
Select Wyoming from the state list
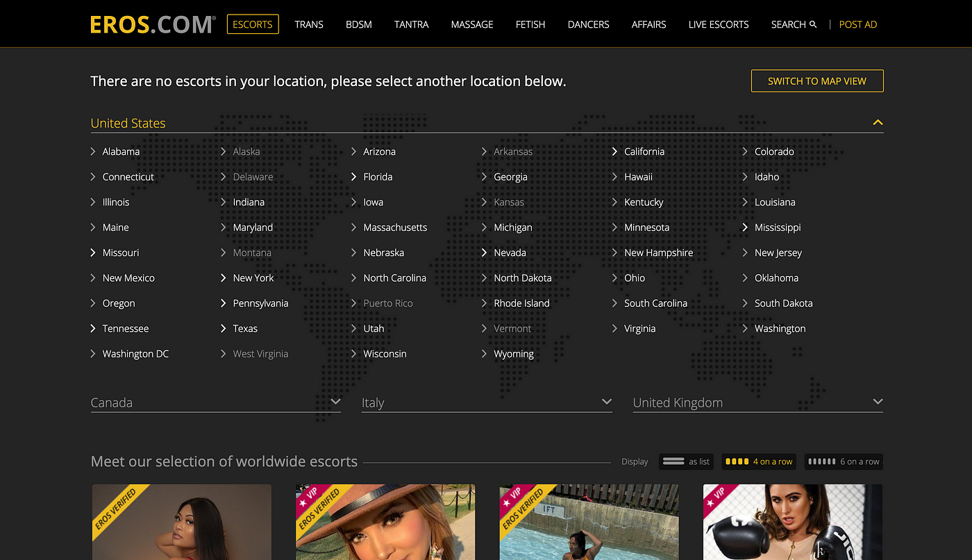coord(514,354)
